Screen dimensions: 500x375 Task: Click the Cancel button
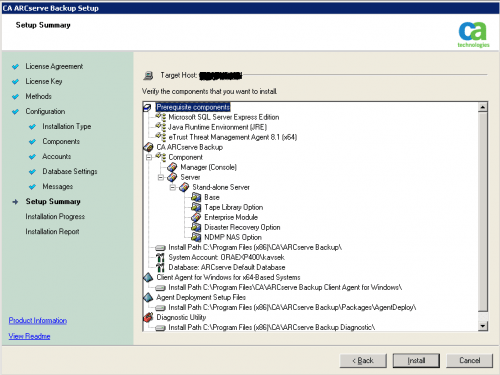tap(470, 361)
